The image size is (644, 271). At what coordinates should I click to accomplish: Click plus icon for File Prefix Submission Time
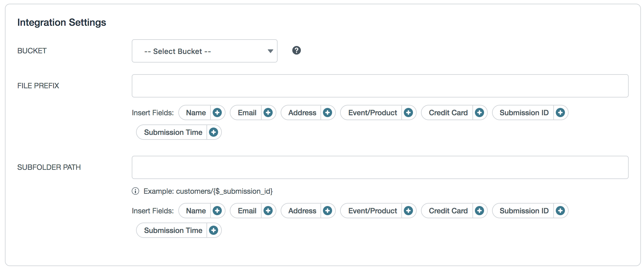tap(214, 132)
